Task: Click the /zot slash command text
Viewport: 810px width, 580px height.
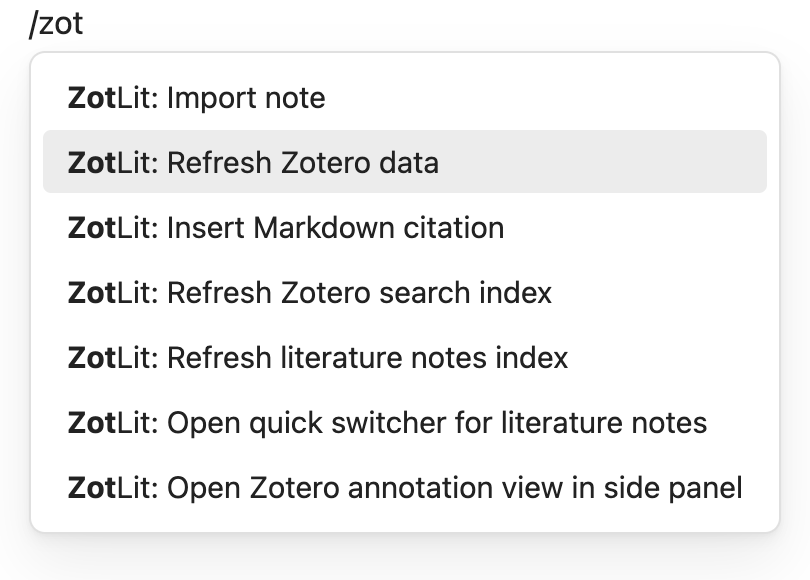Action: tap(56, 24)
